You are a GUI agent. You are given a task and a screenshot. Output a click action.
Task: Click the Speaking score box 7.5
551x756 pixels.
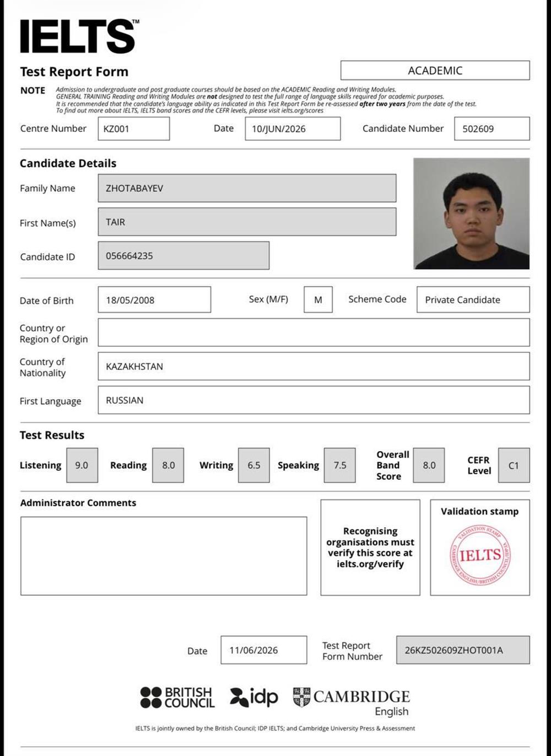coord(340,465)
